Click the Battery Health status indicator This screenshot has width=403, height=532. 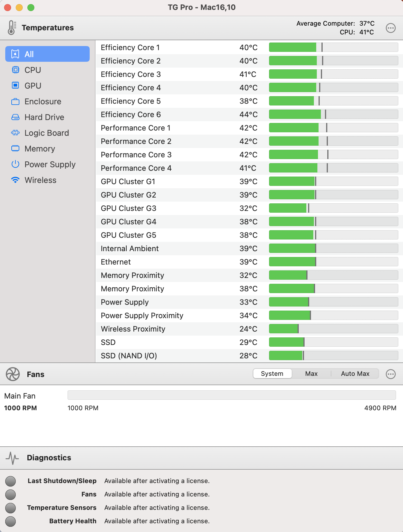click(10, 521)
